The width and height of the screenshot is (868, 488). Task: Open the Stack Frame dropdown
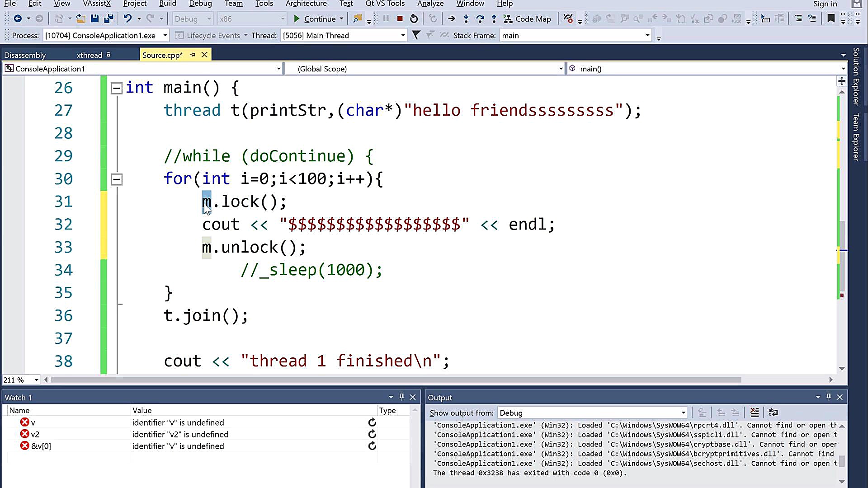pos(647,35)
